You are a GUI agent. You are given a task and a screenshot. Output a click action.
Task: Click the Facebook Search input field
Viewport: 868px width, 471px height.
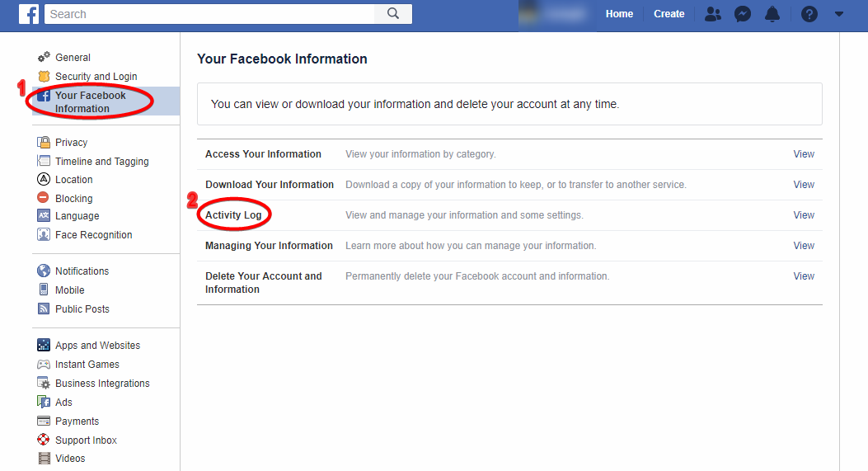209,14
